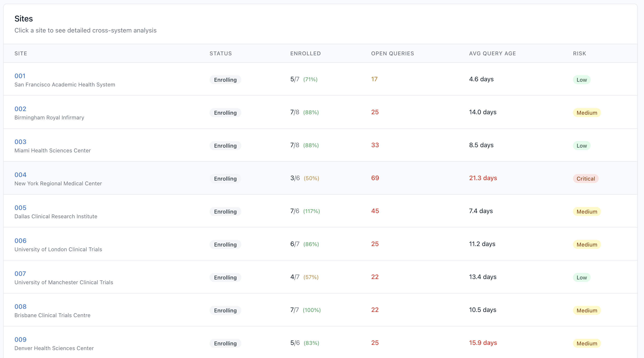Select site 005 Dallas Clinical Research

click(x=20, y=208)
